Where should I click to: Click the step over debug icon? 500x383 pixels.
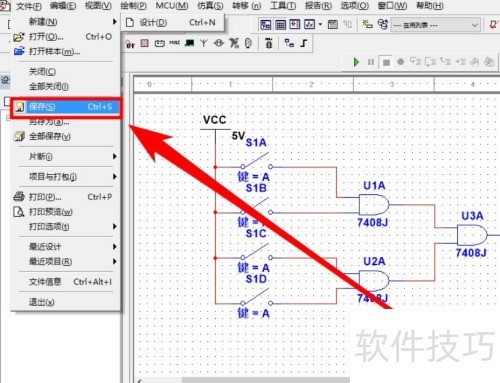[430, 62]
